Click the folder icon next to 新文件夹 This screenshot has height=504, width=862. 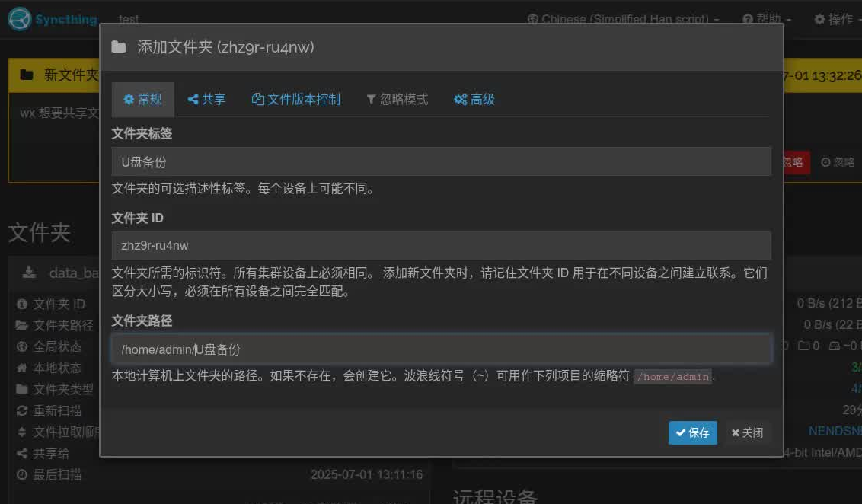[26, 75]
